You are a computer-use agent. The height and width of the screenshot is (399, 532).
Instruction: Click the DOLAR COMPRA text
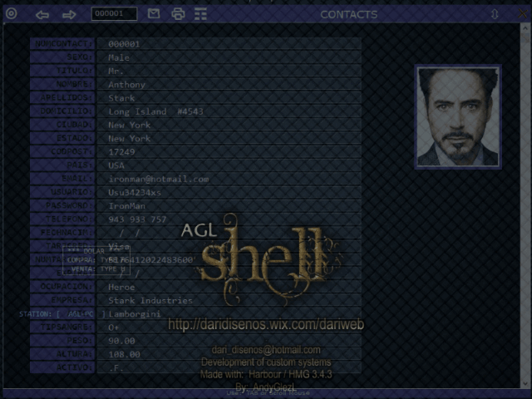96,260
